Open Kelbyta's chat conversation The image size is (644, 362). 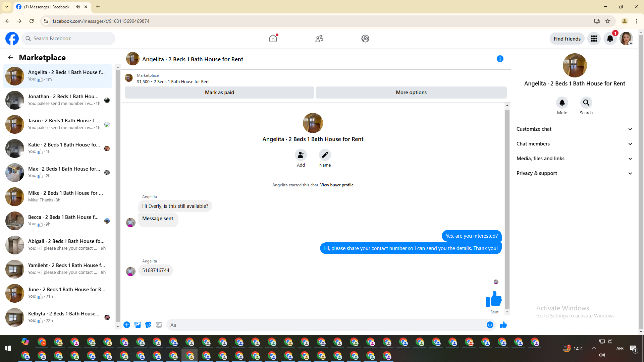click(58, 317)
